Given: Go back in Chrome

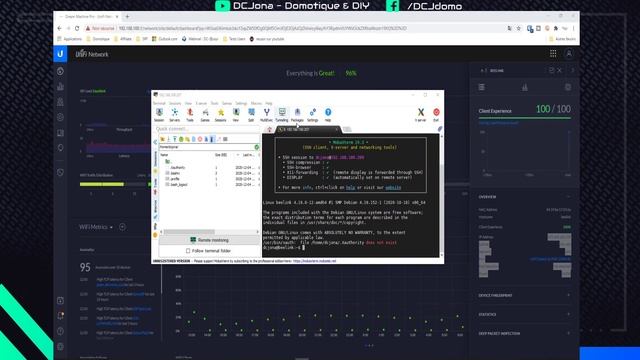Looking at the screenshot, I should coord(60,28).
